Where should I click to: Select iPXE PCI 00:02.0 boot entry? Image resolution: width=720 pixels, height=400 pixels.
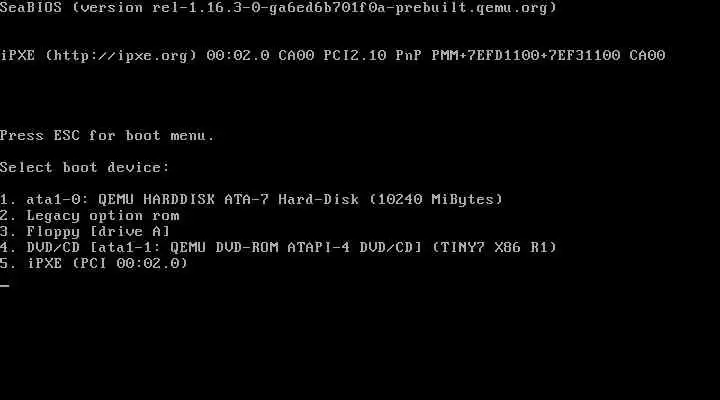(x=94, y=263)
